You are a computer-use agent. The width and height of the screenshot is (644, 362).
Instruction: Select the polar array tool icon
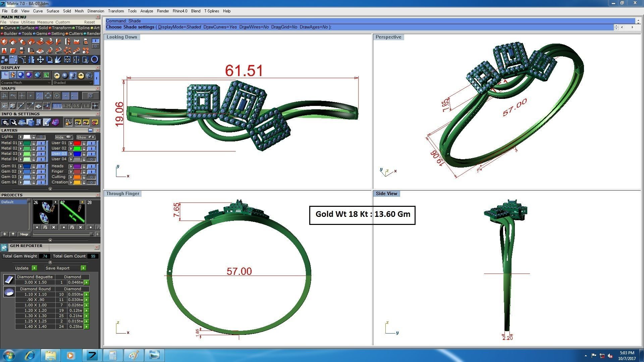(x=67, y=50)
